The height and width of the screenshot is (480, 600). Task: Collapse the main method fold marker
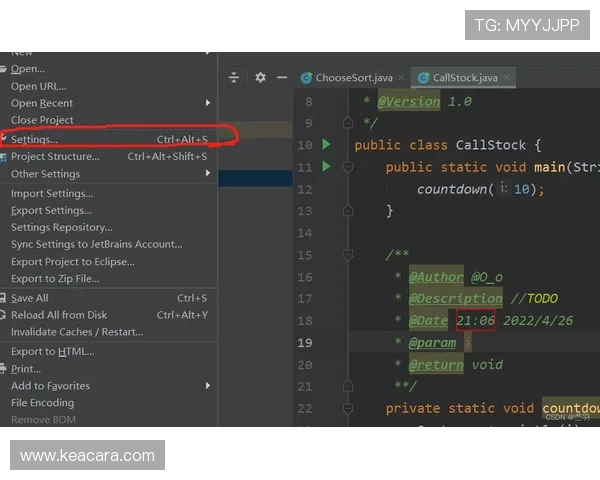[348, 167]
